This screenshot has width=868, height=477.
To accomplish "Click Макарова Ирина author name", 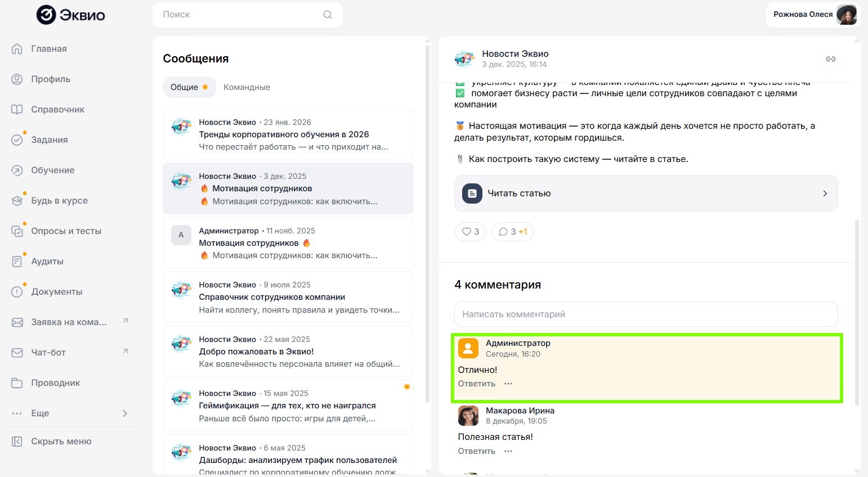I will coord(520,411).
